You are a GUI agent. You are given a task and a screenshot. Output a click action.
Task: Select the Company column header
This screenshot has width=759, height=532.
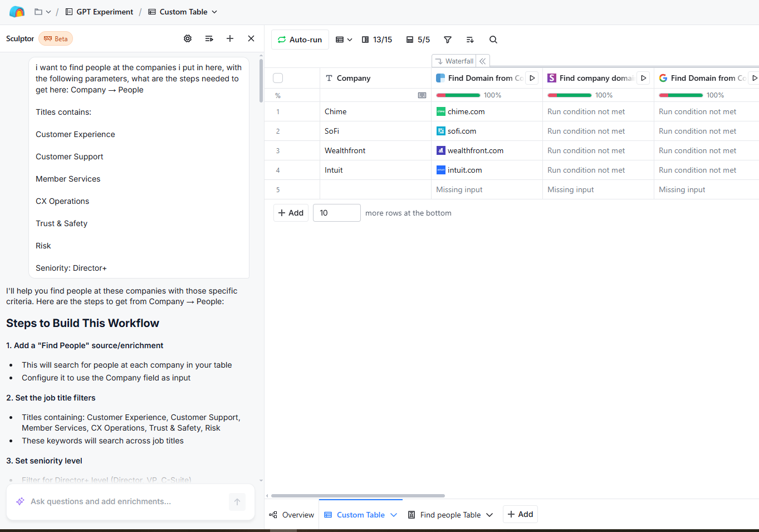point(375,78)
